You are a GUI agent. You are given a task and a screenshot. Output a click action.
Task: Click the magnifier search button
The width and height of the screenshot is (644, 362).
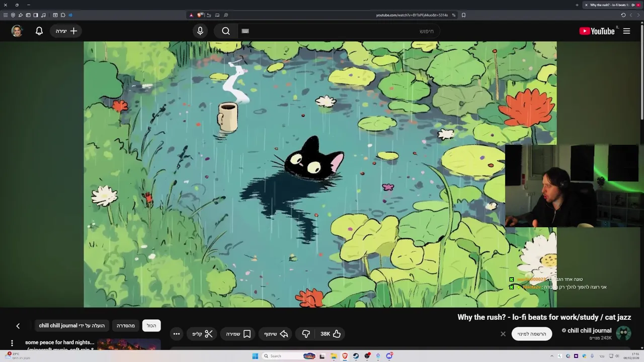click(226, 31)
